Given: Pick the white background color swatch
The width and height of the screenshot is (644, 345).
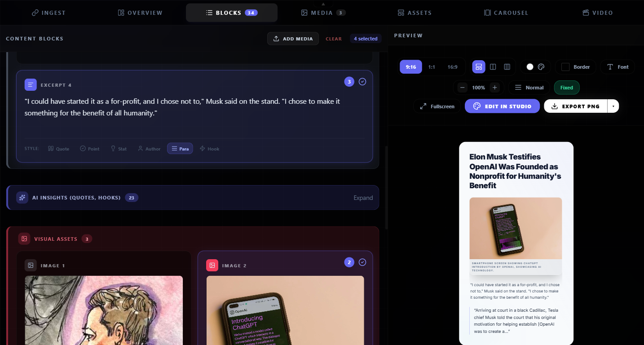Looking at the screenshot, I should (530, 67).
